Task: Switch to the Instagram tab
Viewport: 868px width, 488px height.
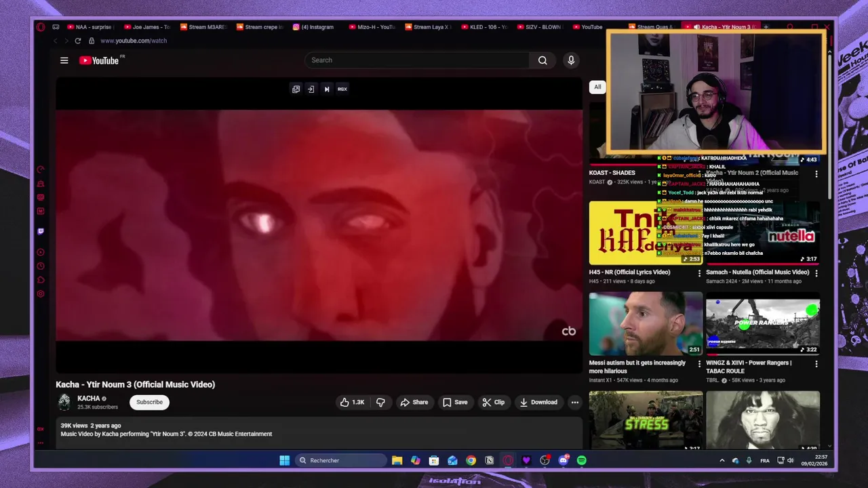Action: point(314,27)
